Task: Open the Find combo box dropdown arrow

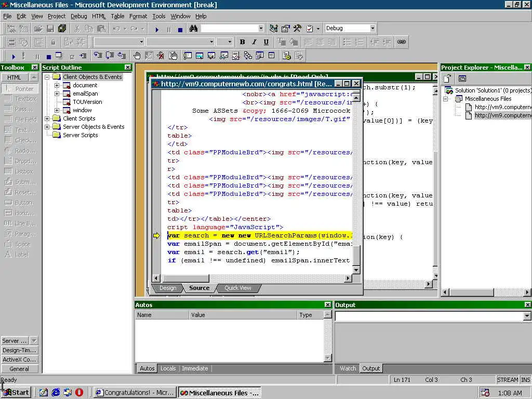Action: [261, 28]
